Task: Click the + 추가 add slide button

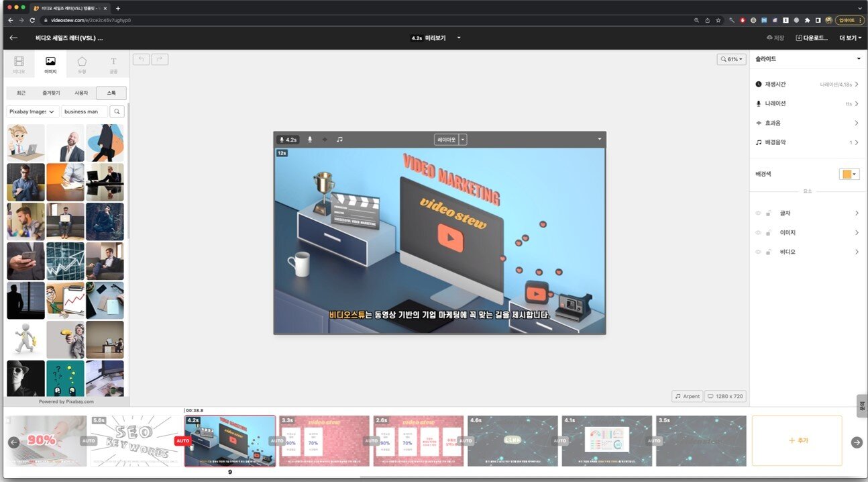Action: (796, 440)
